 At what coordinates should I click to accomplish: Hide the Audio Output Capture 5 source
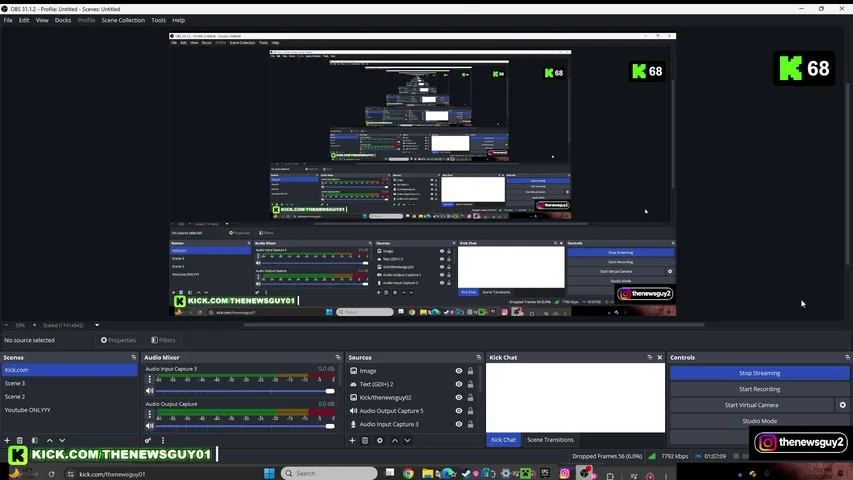459,411
